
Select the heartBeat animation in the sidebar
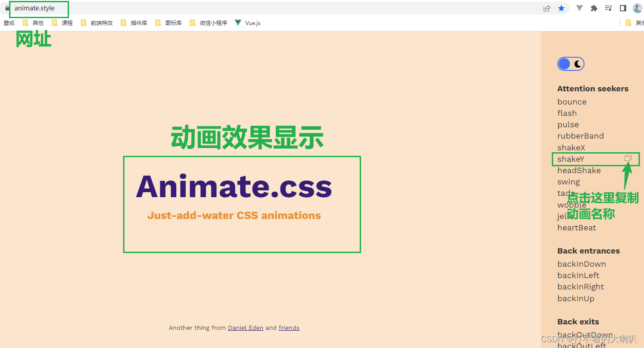point(577,228)
